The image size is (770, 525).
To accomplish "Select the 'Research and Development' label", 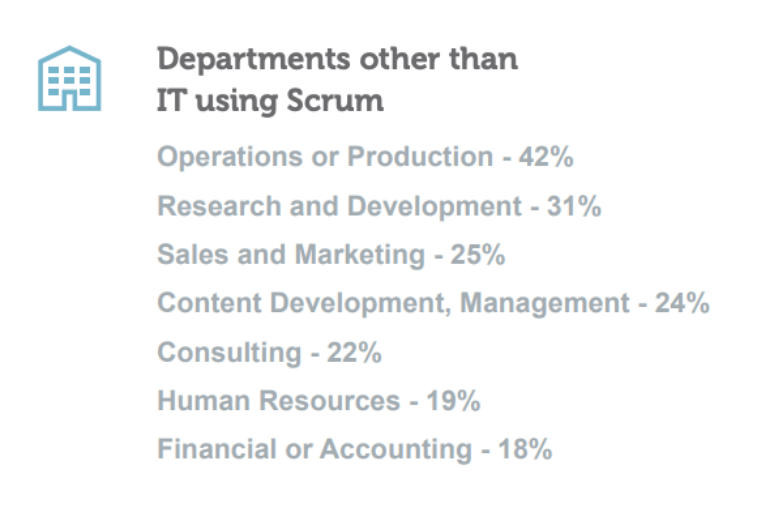I will point(339,206).
